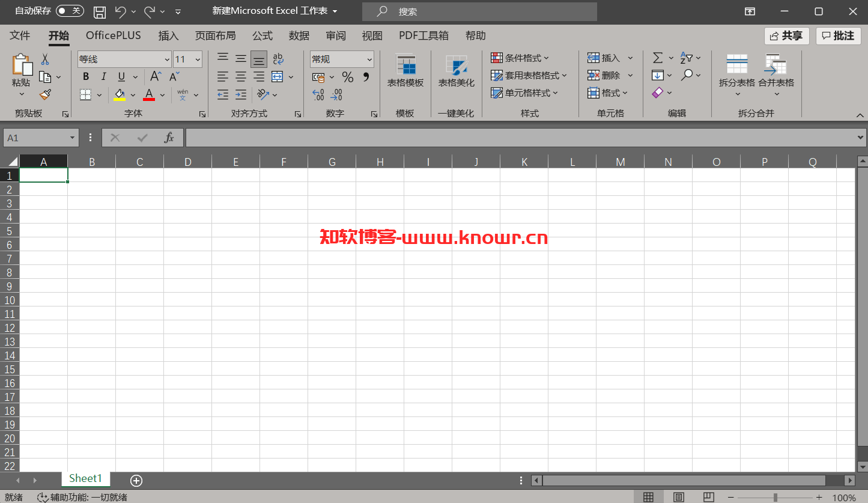868x503 pixels.
Task: Decrease indent of cell
Action: [223, 94]
